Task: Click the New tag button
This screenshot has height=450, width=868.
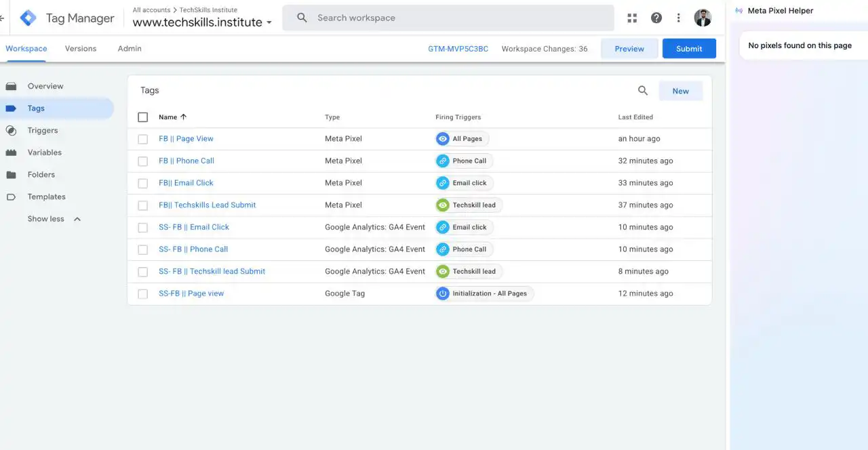Action: [681, 91]
